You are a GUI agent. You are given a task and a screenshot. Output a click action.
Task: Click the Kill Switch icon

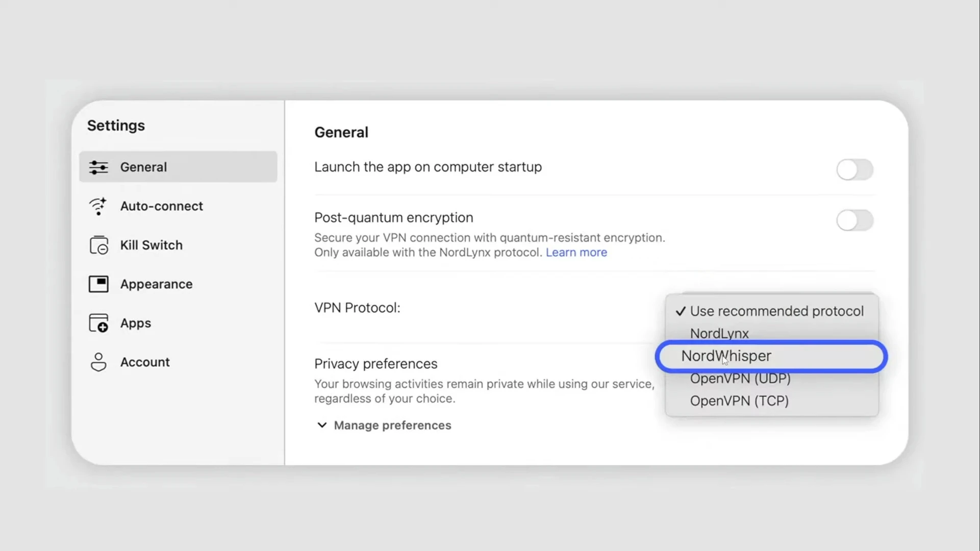pyautogui.click(x=98, y=245)
